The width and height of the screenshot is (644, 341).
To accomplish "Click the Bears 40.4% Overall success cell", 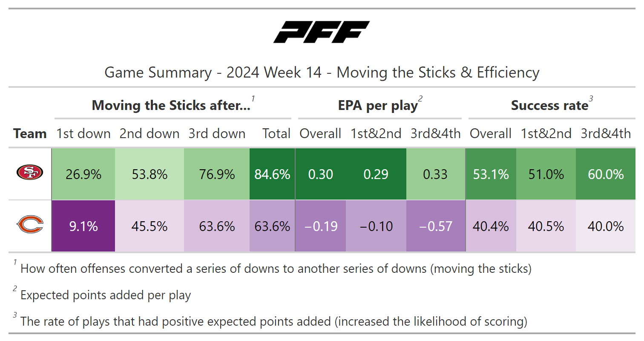I will pos(491,226).
